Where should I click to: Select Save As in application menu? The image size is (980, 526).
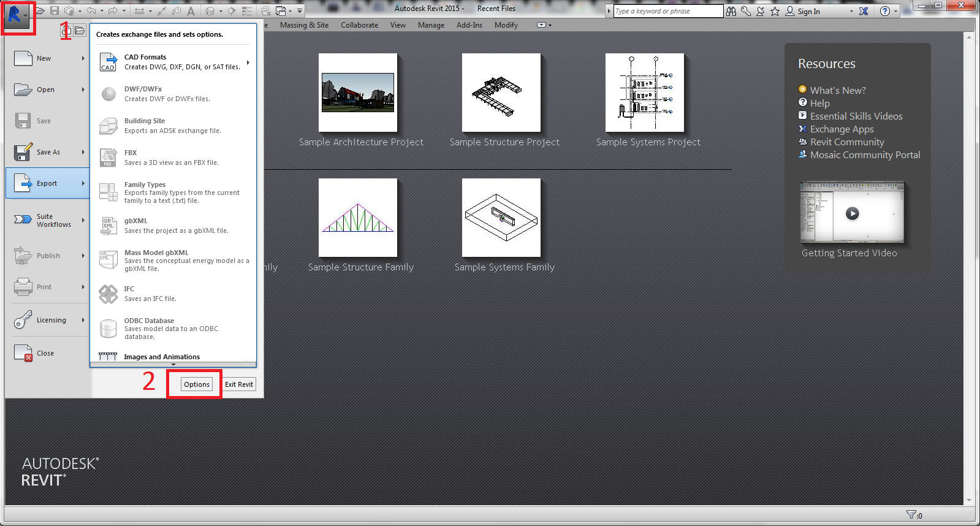[48, 152]
